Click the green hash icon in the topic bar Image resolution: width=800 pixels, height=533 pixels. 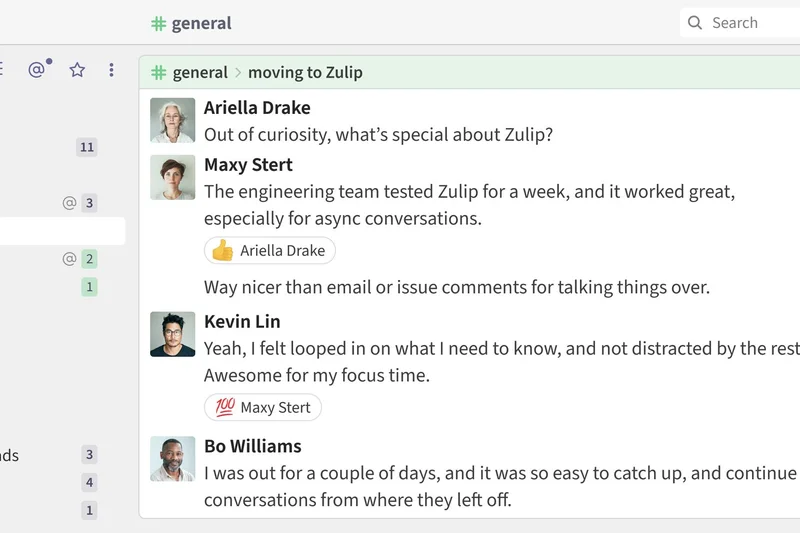point(158,72)
